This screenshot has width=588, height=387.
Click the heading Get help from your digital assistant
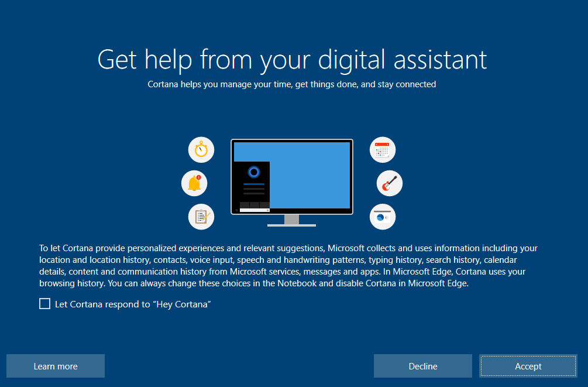(x=292, y=60)
